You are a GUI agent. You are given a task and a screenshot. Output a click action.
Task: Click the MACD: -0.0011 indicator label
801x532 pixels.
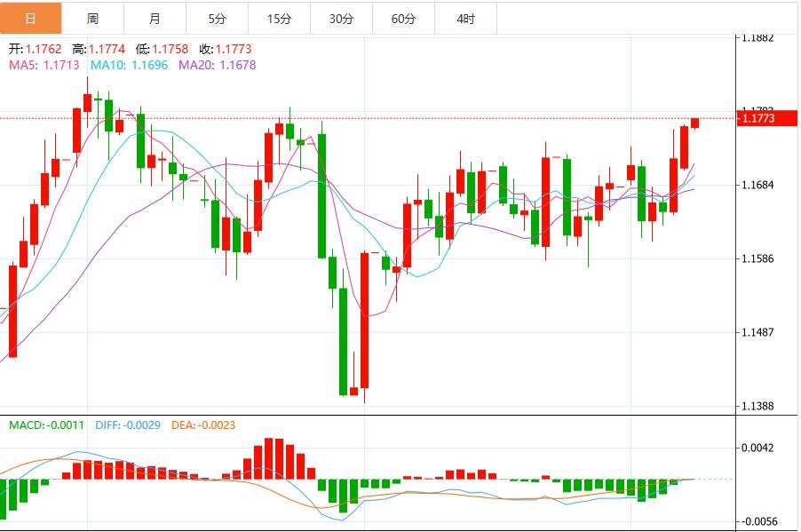(46, 426)
